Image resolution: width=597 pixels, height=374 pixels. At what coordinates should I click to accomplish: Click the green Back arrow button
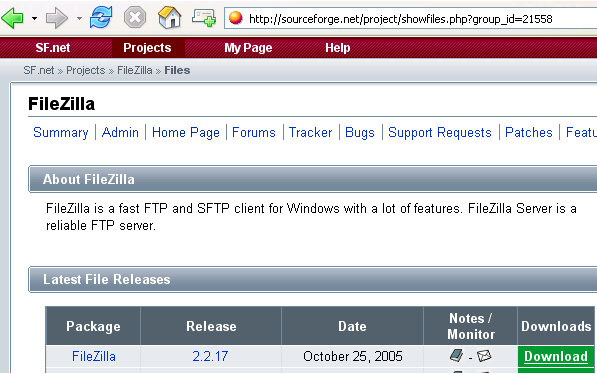tap(13, 18)
